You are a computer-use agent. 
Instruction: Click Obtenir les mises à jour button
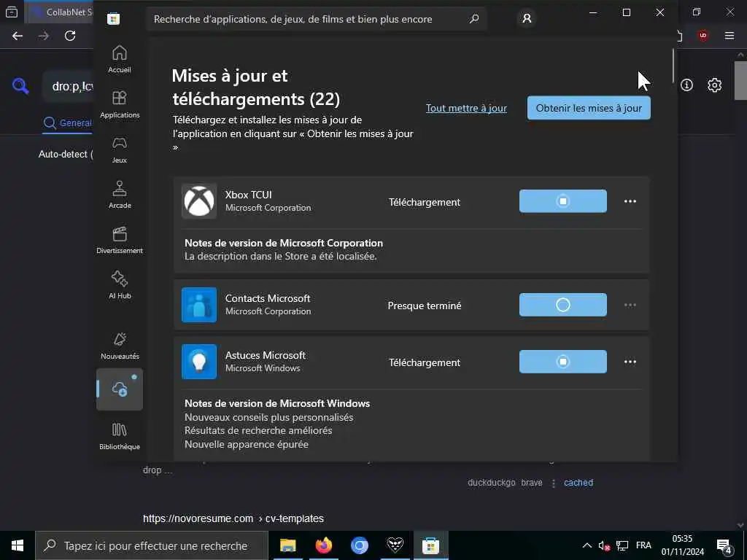(589, 108)
